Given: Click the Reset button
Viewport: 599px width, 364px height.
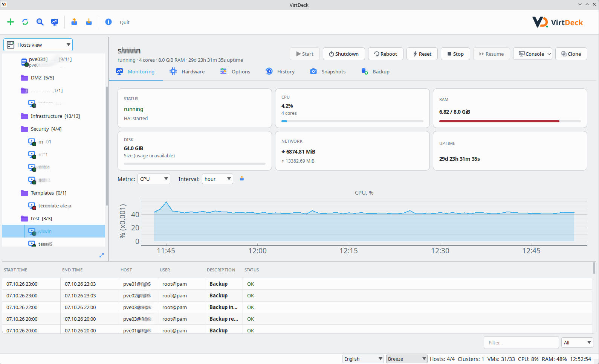Looking at the screenshot, I should (x=422, y=54).
